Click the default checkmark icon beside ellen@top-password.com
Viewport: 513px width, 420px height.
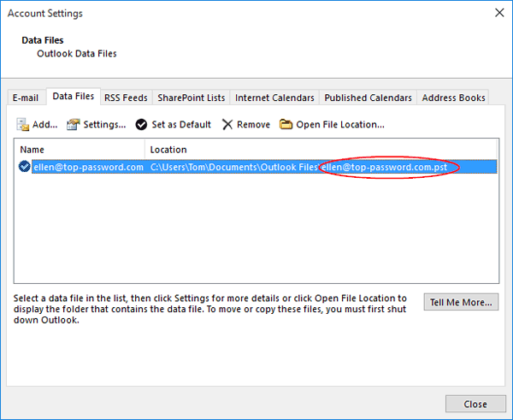(x=25, y=167)
